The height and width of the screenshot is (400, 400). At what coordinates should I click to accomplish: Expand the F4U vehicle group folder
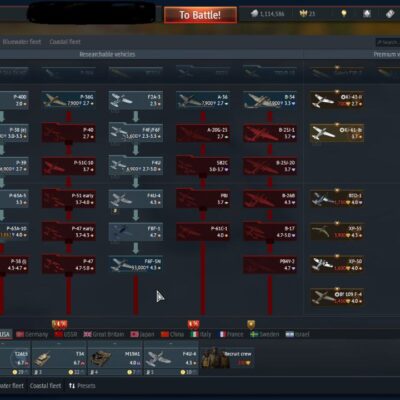point(136,166)
